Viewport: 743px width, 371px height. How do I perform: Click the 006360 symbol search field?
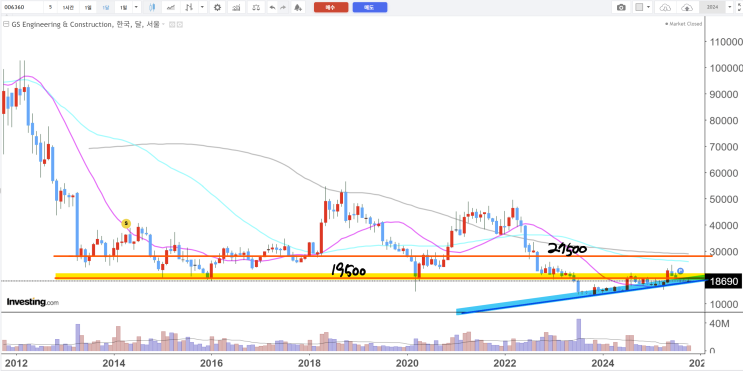[22, 7]
